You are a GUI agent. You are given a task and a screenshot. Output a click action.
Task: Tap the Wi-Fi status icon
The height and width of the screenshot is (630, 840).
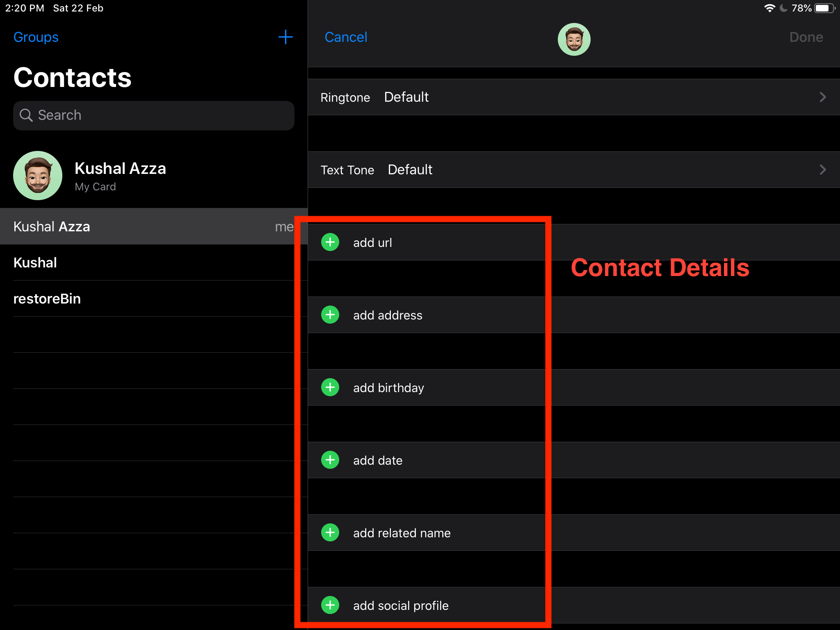(x=770, y=8)
